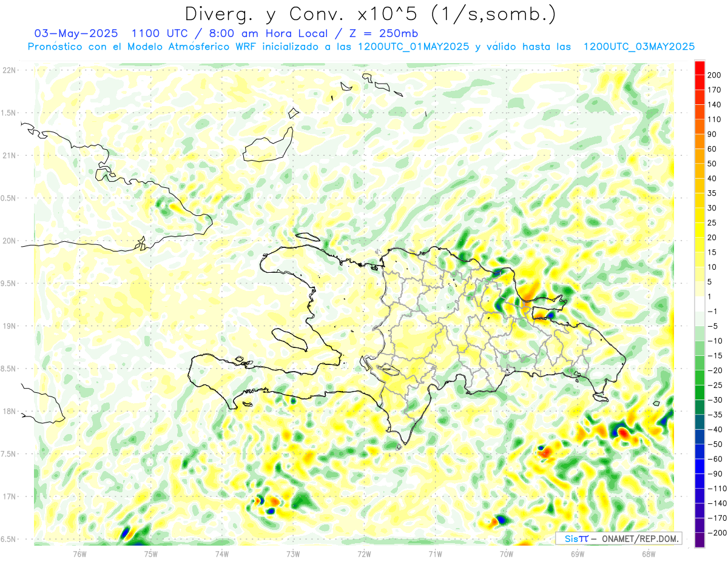This screenshot has width=728, height=562.
Task: Click the white colorbar segment between 1 and -1
Action: pyautogui.click(x=699, y=304)
